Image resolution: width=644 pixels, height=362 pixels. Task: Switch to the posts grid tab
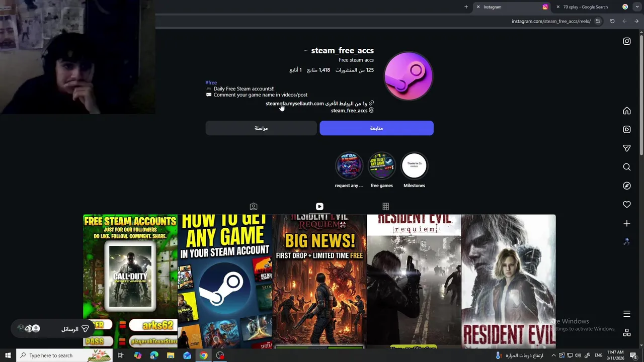click(385, 207)
